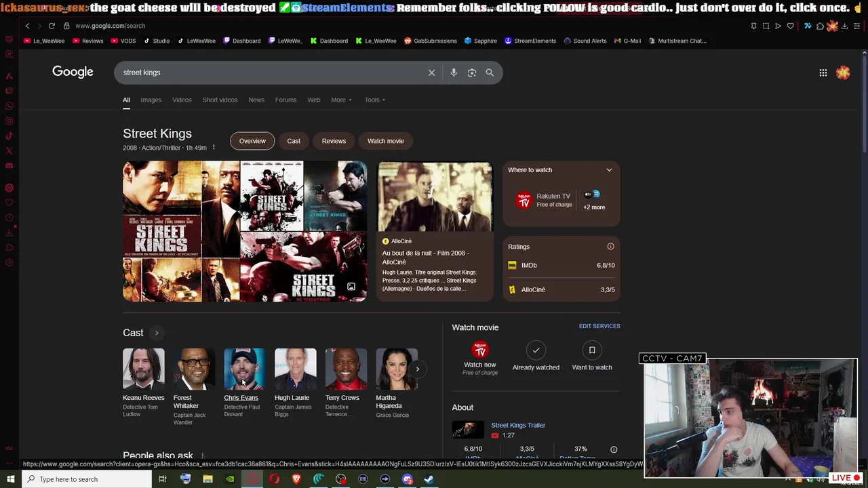Switch to the Forums tab
Viewport: 868px width, 488px height.
tap(285, 100)
